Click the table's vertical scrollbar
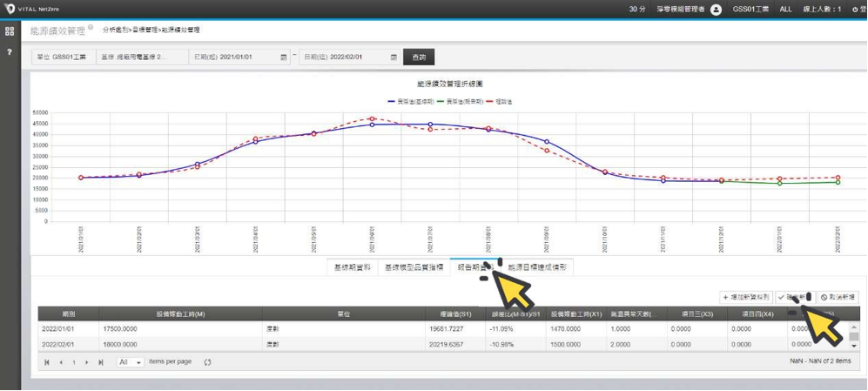868x391 pixels. (x=854, y=337)
